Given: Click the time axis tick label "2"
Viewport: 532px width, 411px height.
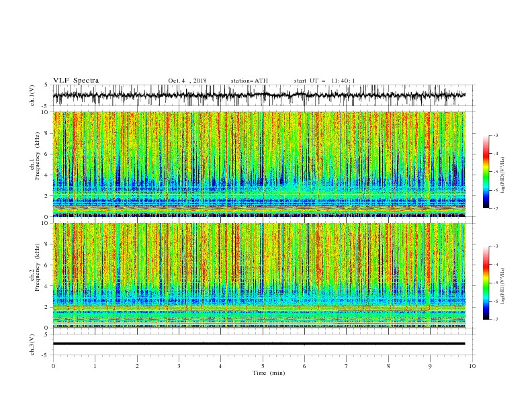Looking at the screenshot, I should tap(137, 366).
